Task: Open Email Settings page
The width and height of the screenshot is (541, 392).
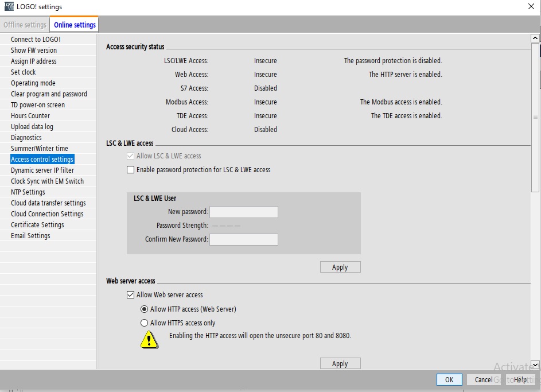Action: click(30, 236)
